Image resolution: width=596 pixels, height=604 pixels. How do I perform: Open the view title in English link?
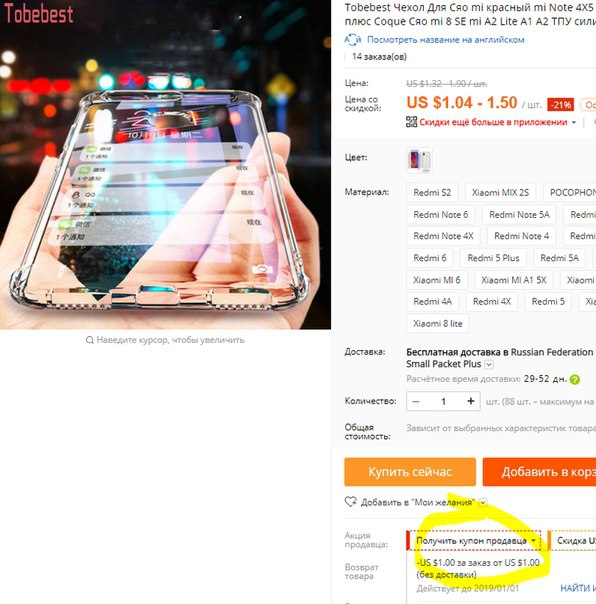click(445, 40)
